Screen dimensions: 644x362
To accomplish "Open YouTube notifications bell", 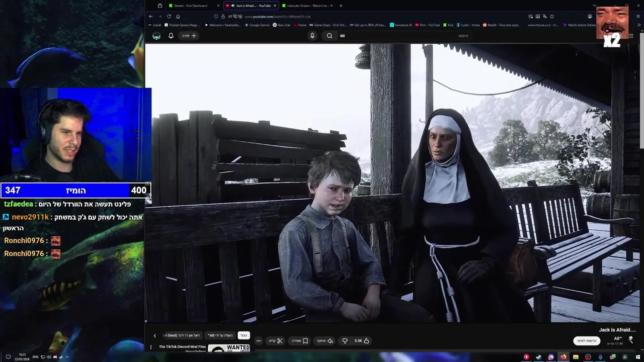I will (x=171, y=36).
